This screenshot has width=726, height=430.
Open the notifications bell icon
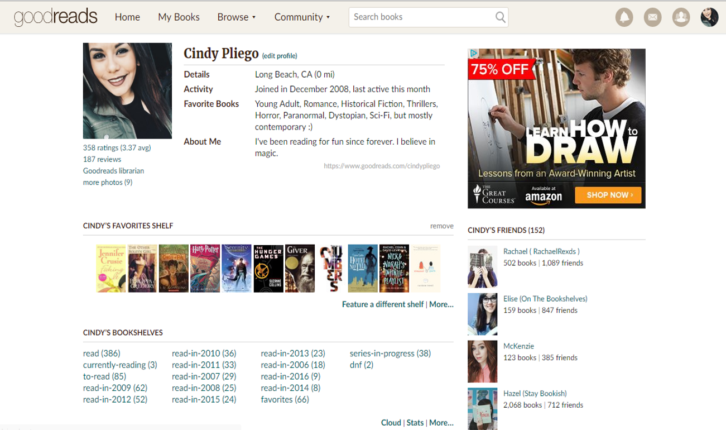624,18
